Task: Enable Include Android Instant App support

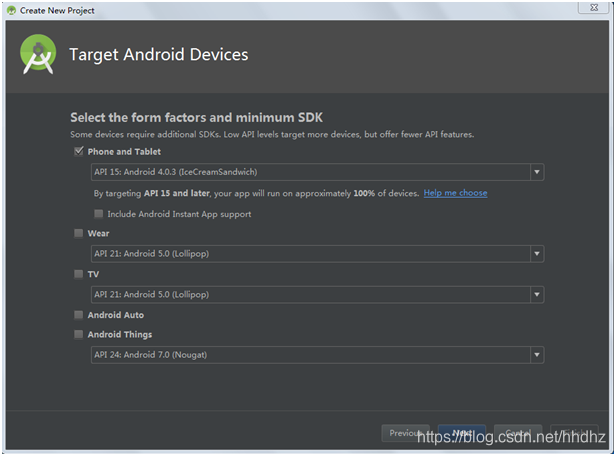Action: click(99, 214)
